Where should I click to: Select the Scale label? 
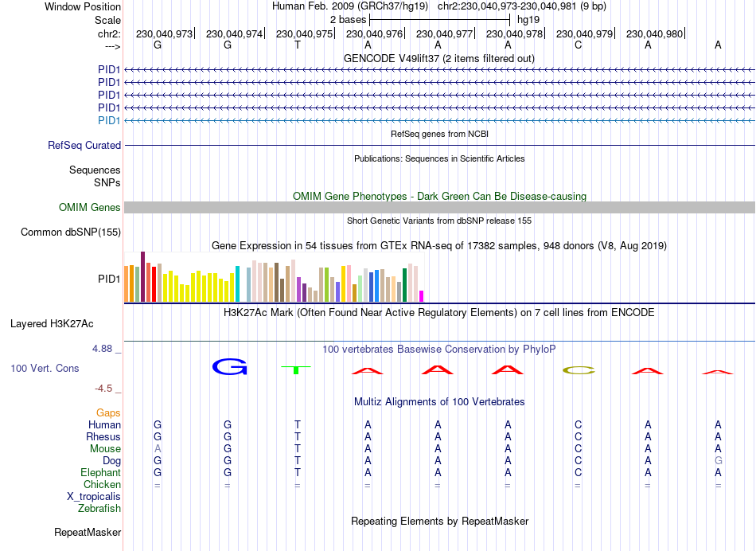click(107, 20)
